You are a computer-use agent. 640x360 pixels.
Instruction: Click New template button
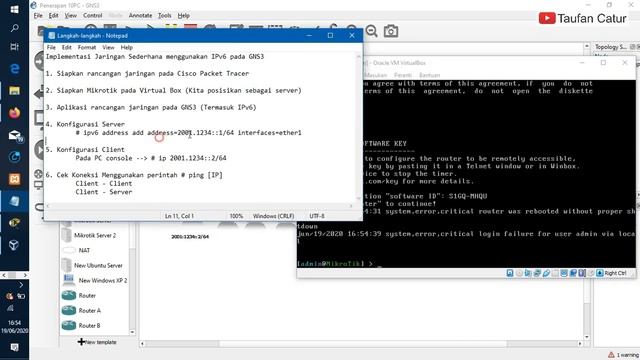coord(97,342)
